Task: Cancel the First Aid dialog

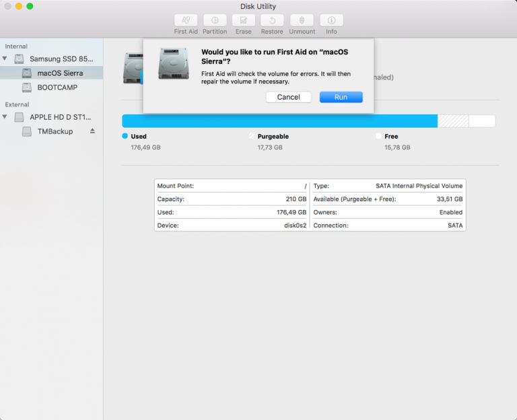Action: click(x=289, y=97)
